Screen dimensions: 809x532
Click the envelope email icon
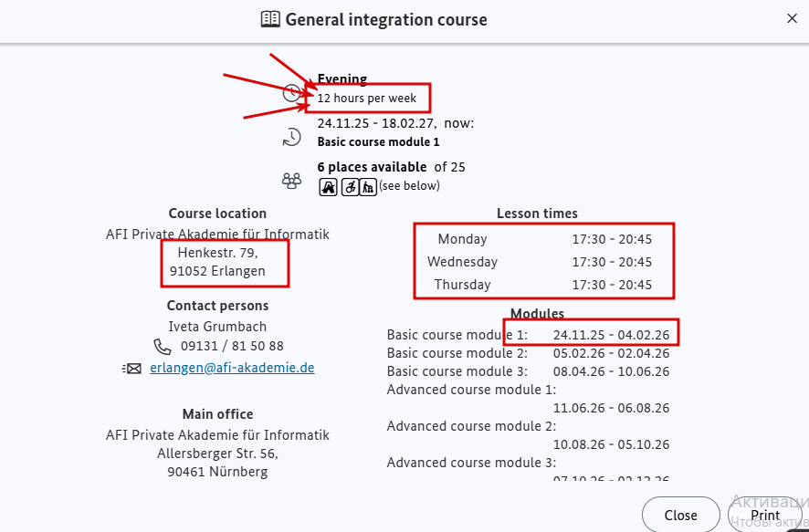coord(131,369)
